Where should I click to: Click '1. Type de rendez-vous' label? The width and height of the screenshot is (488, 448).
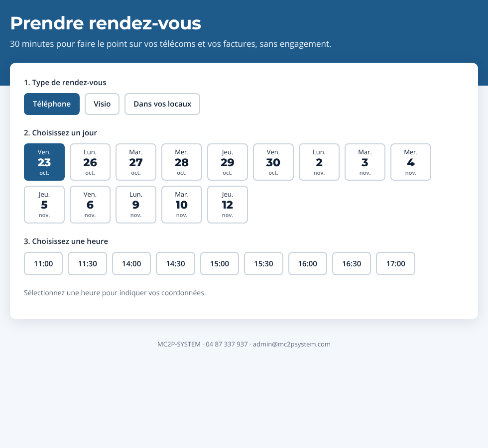tap(65, 83)
